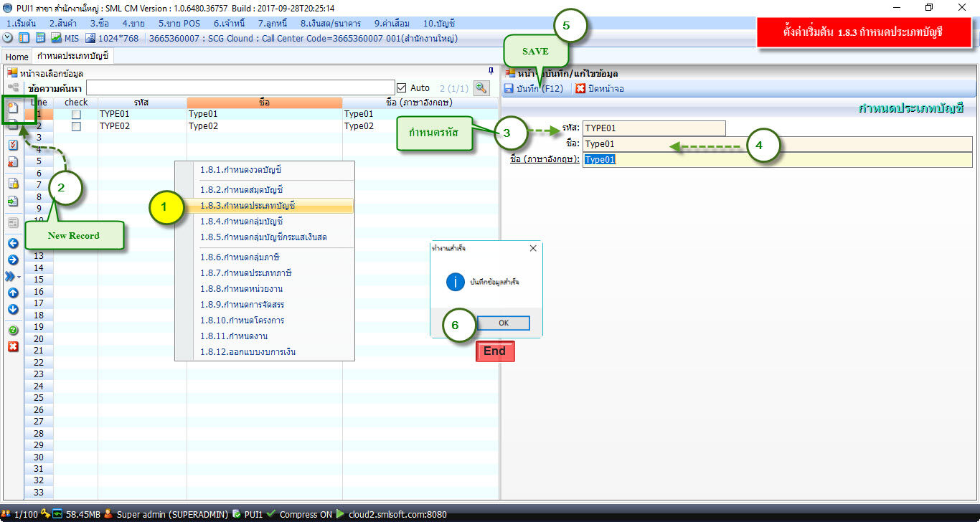Screen dimensions: 980x522
Task: Click the 58.45MB memory monitor icon
Action: pos(57,514)
